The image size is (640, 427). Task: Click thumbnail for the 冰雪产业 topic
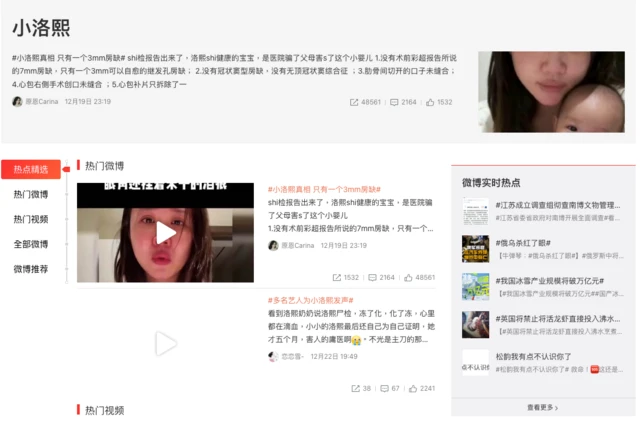coord(476,287)
